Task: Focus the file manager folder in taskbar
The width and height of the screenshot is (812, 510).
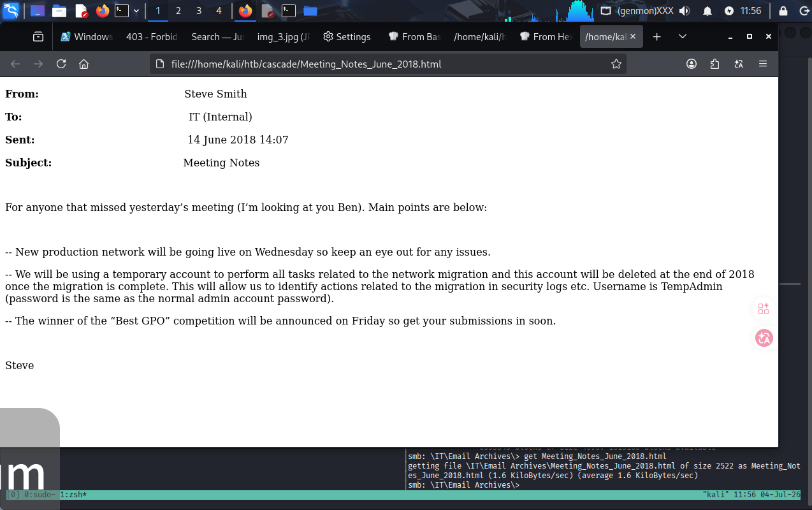Action: pyautogui.click(x=310, y=11)
